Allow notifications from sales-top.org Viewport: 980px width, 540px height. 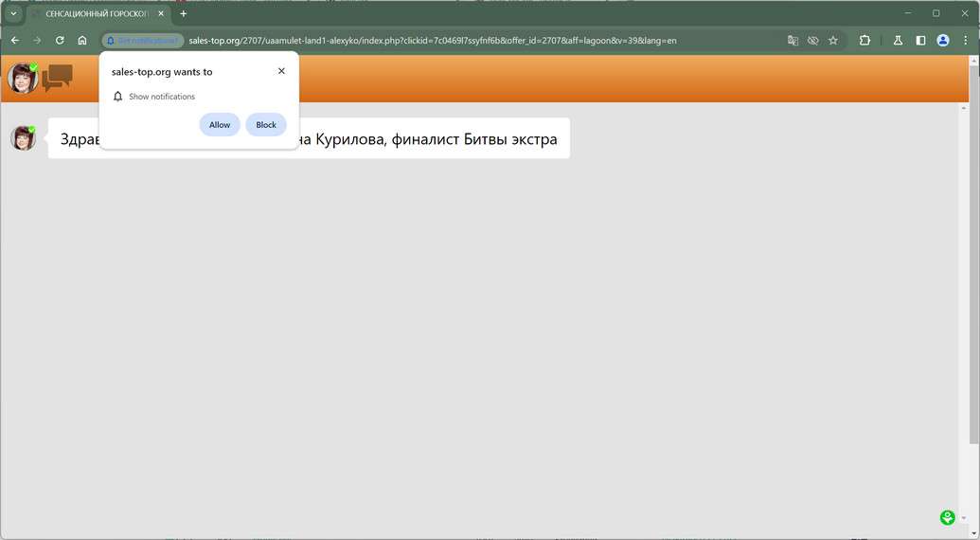tap(220, 124)
